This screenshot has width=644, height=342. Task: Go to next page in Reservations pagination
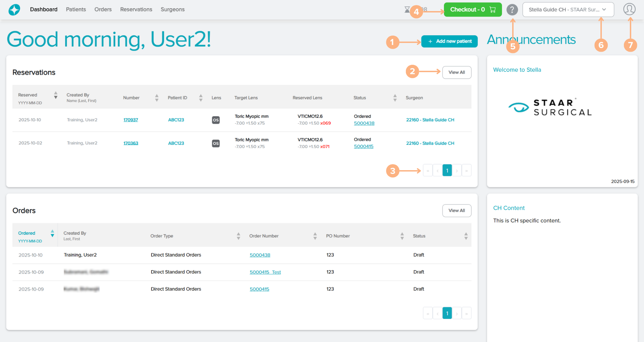[x=457, y=170]
